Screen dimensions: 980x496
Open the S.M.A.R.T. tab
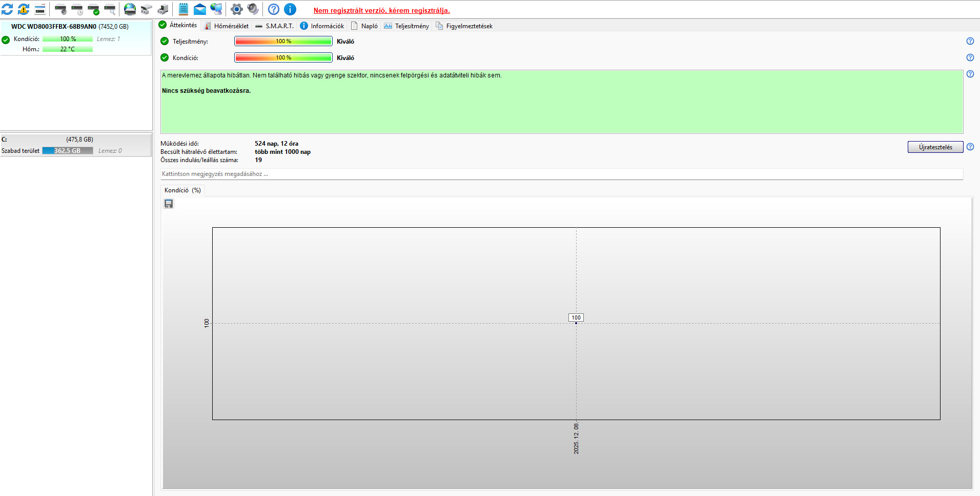pos(275,26)
